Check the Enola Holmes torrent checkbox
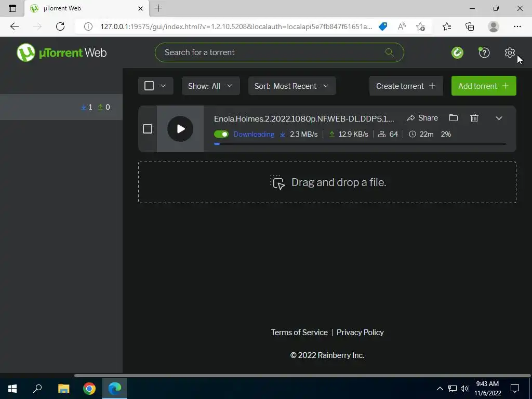 (147, 129)
